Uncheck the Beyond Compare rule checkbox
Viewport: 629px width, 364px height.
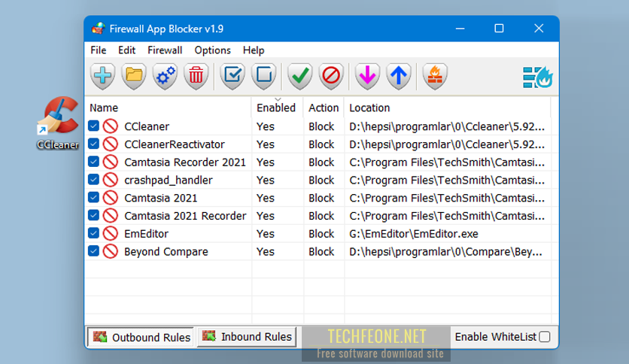(93, 251)
